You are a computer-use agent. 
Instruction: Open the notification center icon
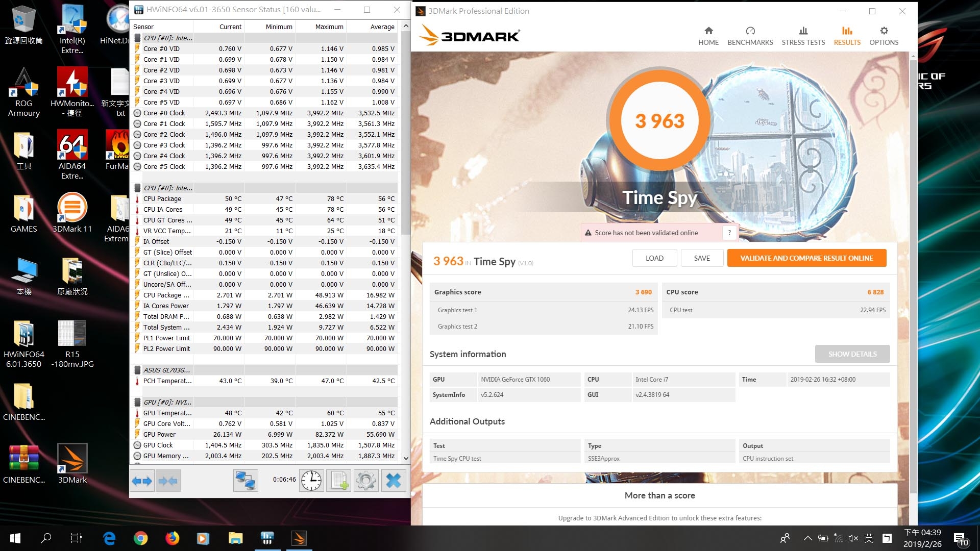pyautogui.click(x=962, y=539)
